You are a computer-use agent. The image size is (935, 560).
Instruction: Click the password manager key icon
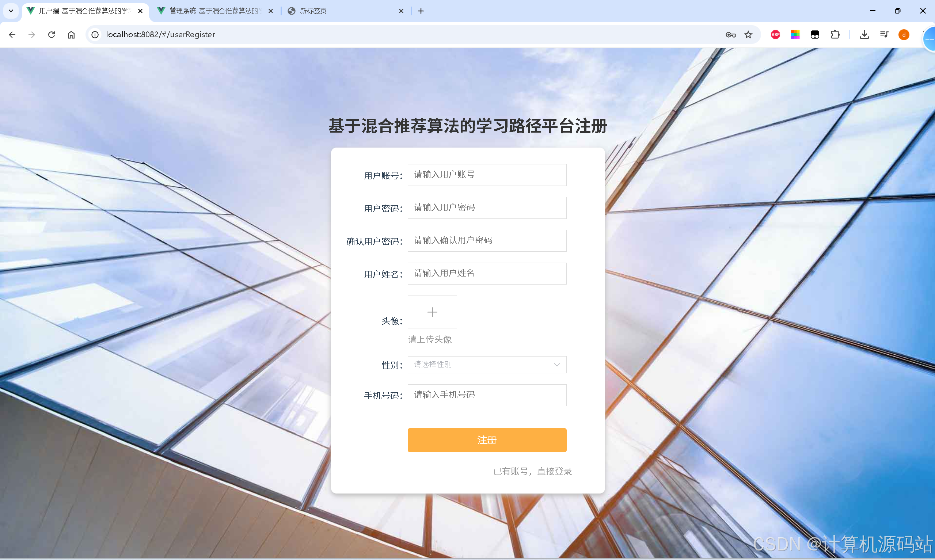pos(730,34)
